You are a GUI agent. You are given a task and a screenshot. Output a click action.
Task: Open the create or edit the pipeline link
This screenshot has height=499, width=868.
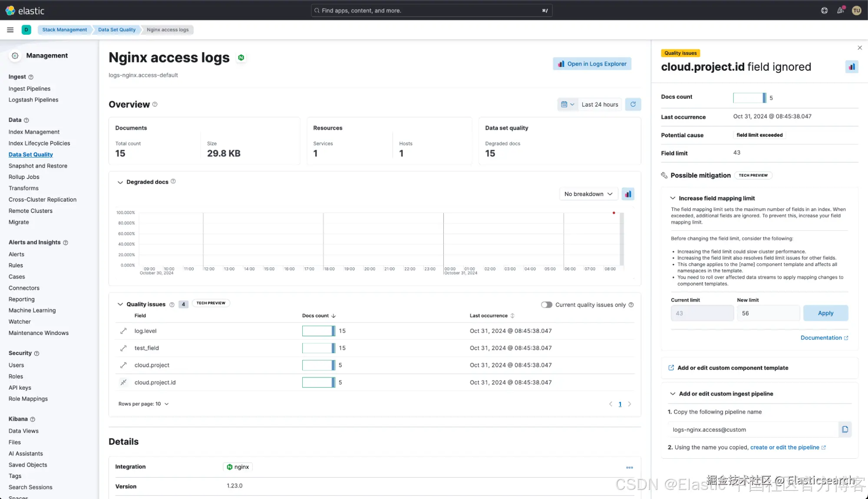pyautogui.click(x=784, y=447)
